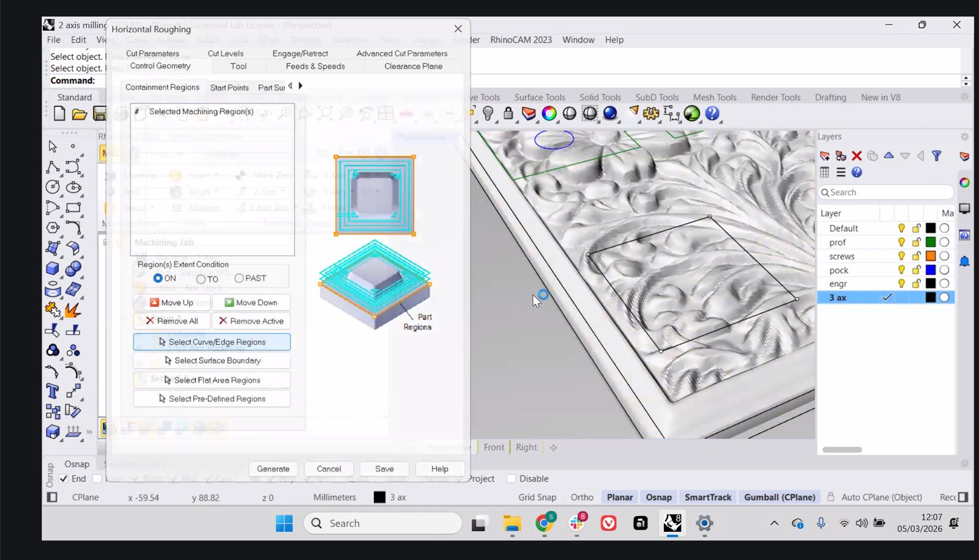Toggle Ortho mode in status bar
The height and width of the screenshot is (560, 979).
point(582,498)
